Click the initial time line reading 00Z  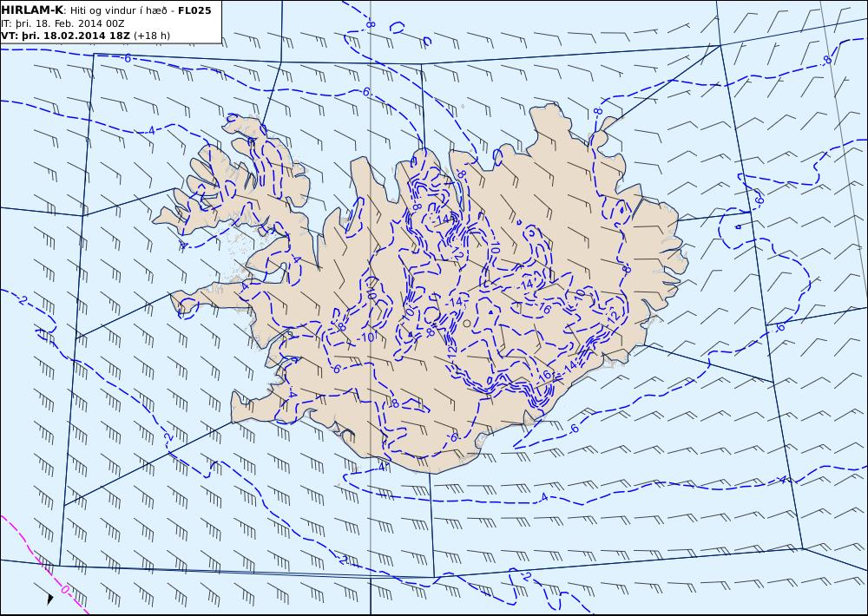click(x=63, y=23)
